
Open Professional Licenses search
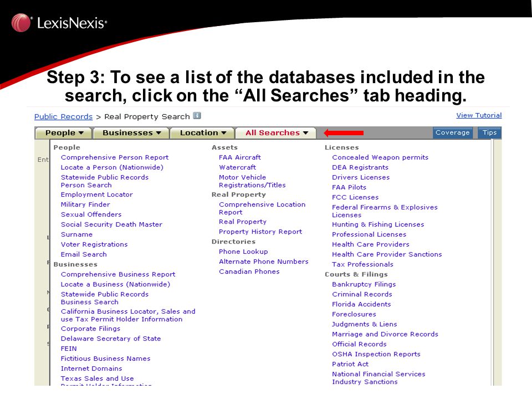point(369,234)
